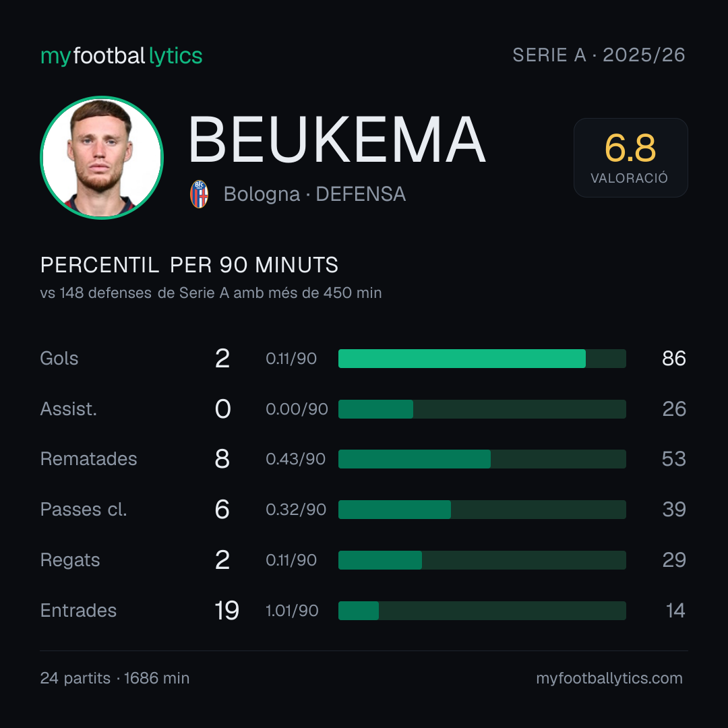Click the SERIE A · 2025/26 label
This screenshot has width=728, height=728.
pyautogui.click(x=599, y=55)
